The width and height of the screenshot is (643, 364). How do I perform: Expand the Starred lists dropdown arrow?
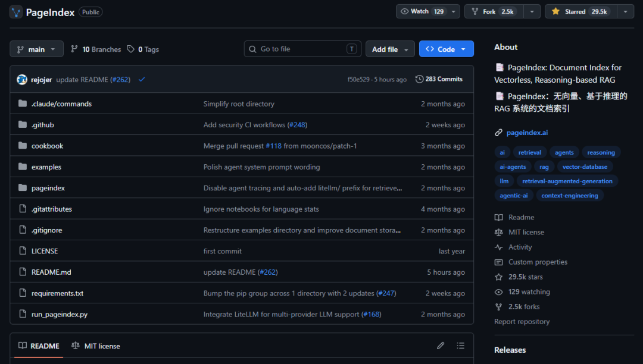click(625, 11)
